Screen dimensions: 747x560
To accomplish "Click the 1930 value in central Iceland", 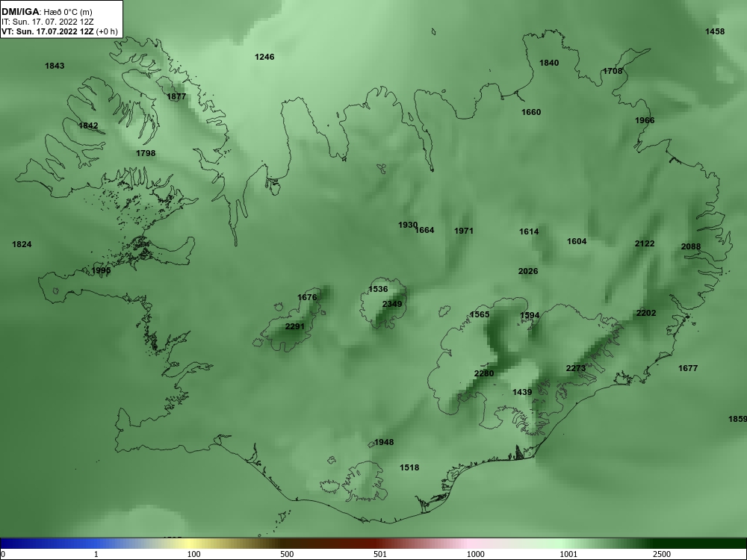I will [x=408, y=225].
